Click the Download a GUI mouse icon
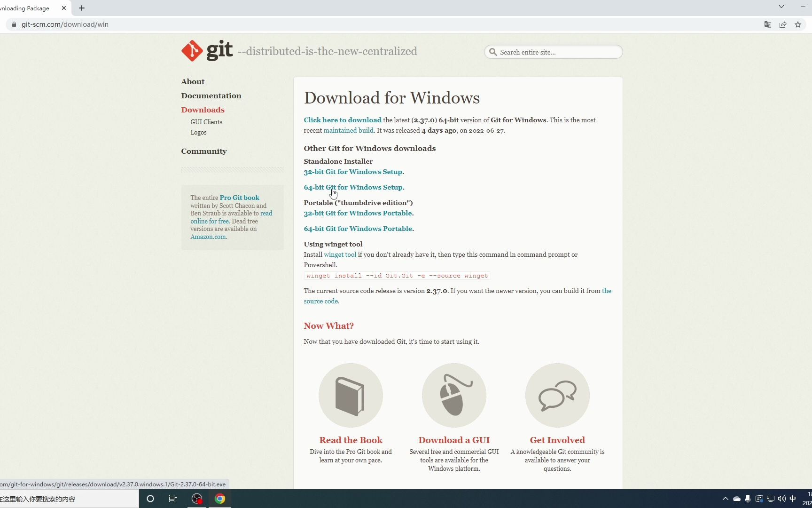The height and width of the screenshot is (508, 812). pos(454,395)
